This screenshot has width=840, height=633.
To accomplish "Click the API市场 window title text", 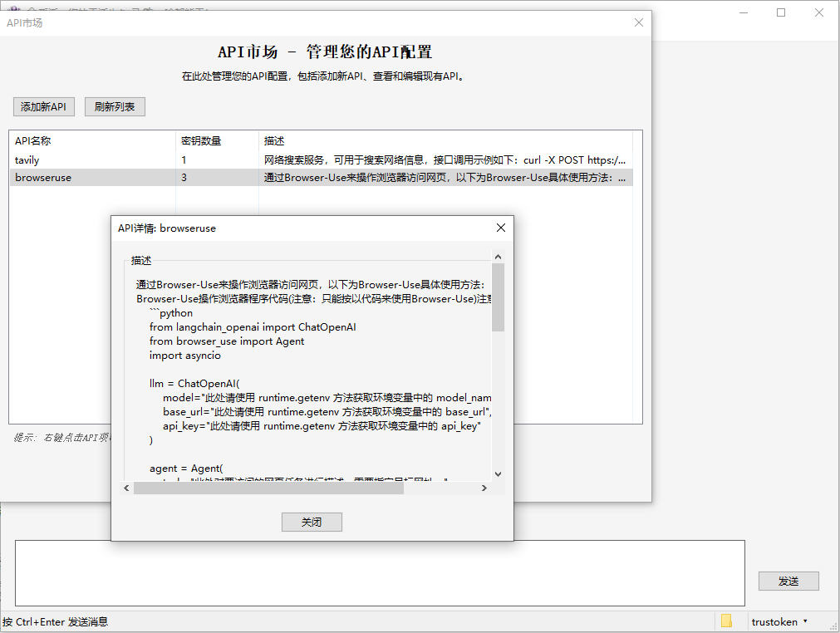I will click(x=25, y=23).
